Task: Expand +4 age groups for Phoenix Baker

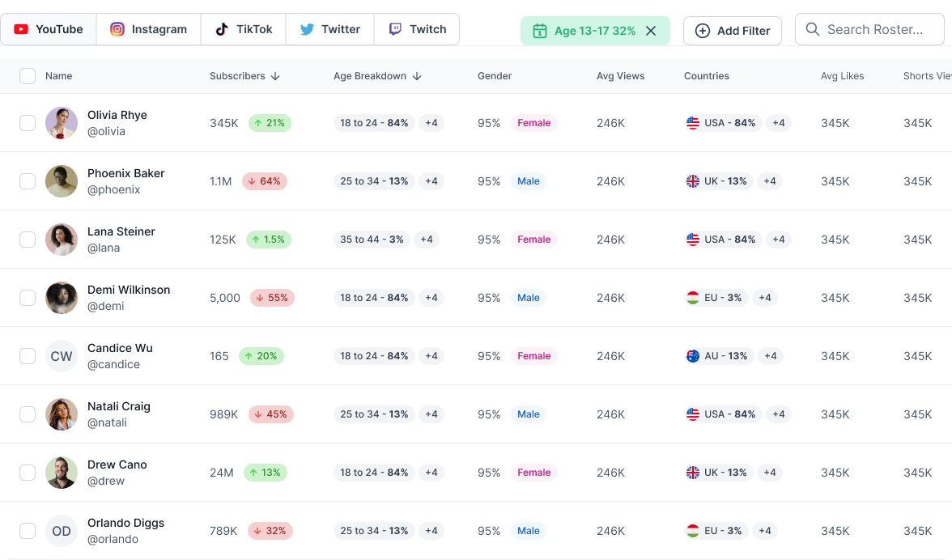Action: point(431,181)
